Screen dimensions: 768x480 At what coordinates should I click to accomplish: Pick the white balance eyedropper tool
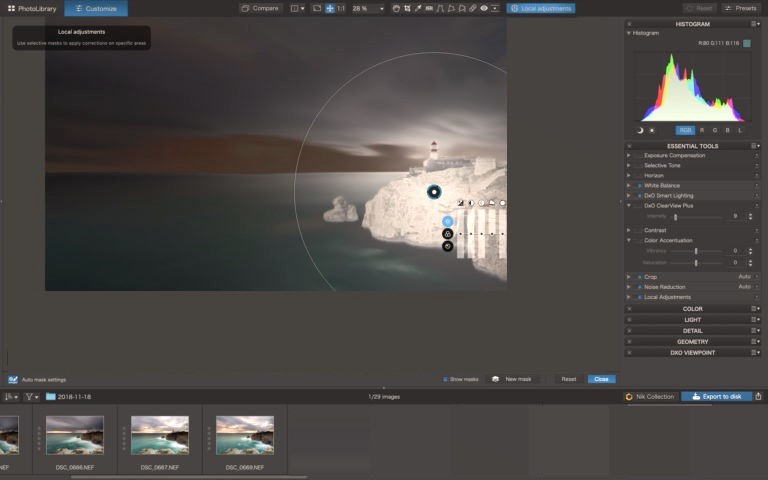click(x=418, y=8)
